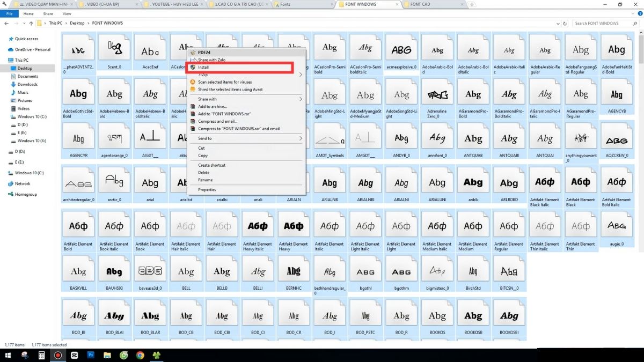Image resolution: width=644 pixels, height=362 pixels.
Task: Choose Shred the selected items using Avast
Action: [246, 90]
